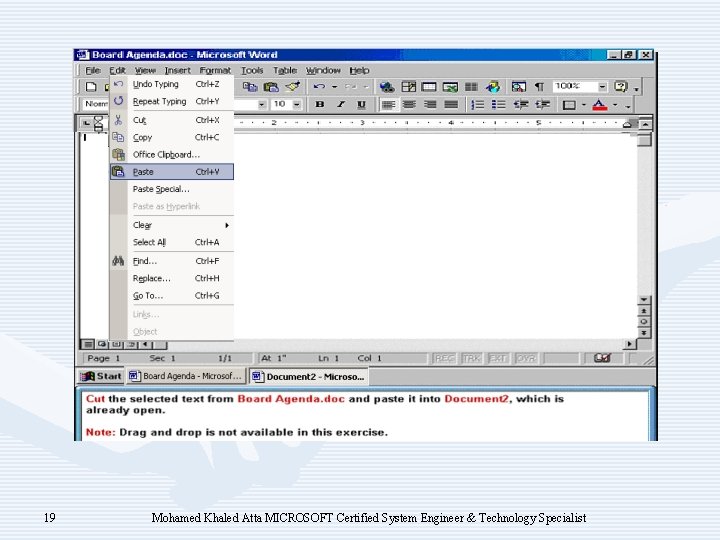Click the spelling status book icon
Image resolution: width=720 pixels, height=540 pixels.
tap(602, 358)
